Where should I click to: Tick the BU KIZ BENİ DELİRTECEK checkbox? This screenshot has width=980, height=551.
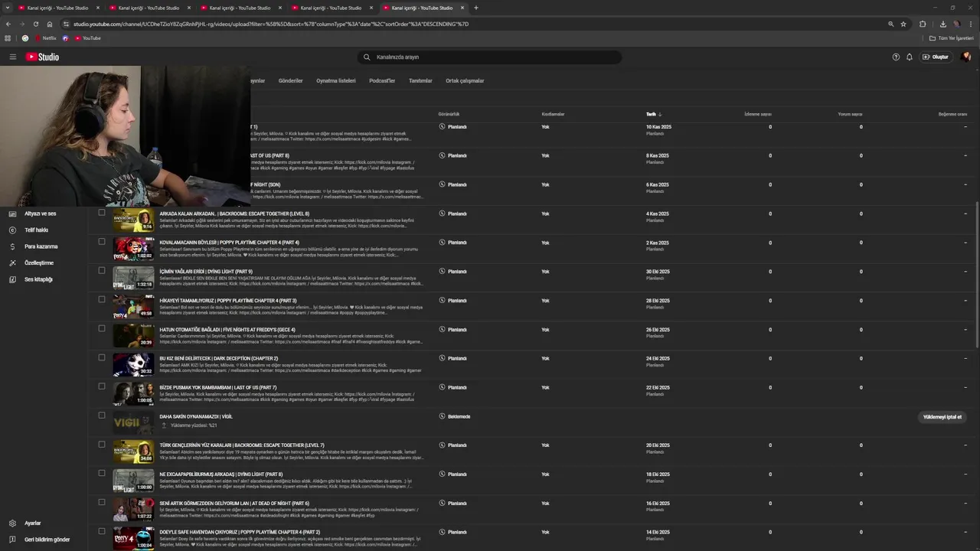(101, 357)
